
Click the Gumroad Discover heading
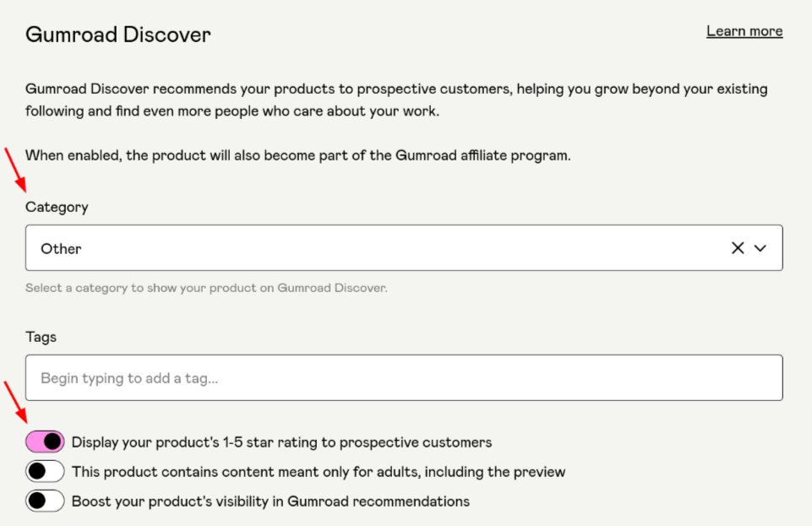click(117, 35)
